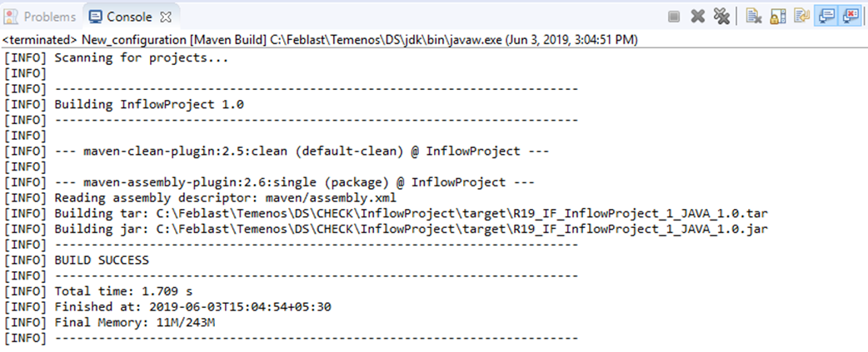The width and height of the screenshot is (868, 352).
Task: Clear the console output
Action: pyautogui.click(x=753, y=16)
